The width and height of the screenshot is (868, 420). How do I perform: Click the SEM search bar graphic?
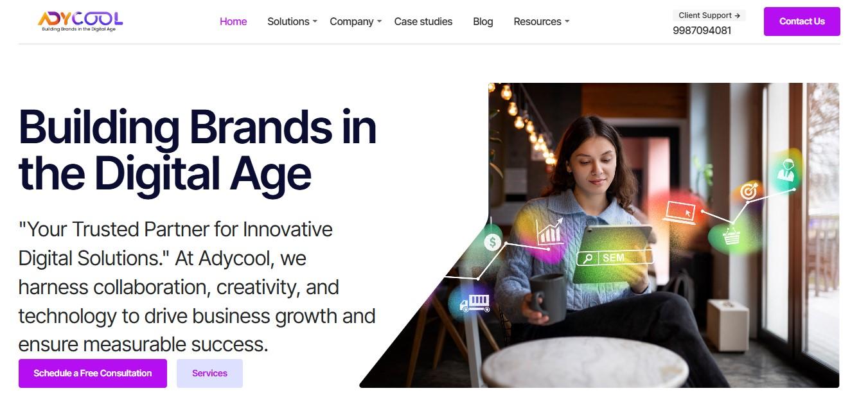tap(614, 258)
